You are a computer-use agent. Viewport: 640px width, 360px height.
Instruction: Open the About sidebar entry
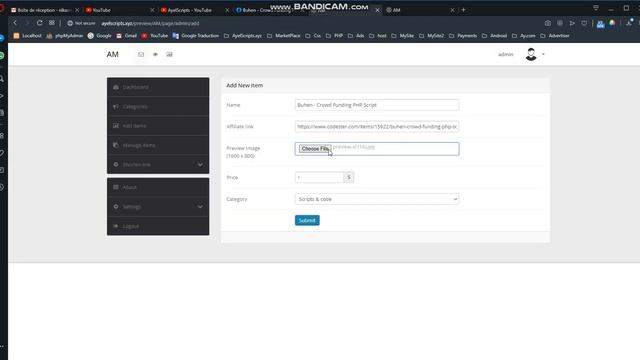coord(158,187)
